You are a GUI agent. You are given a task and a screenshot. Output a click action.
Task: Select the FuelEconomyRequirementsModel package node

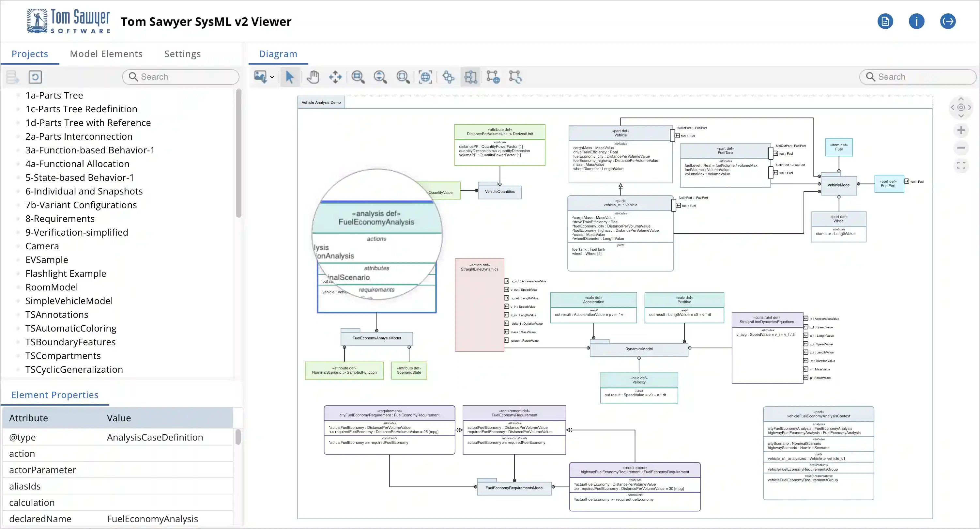tap(514, 488)
